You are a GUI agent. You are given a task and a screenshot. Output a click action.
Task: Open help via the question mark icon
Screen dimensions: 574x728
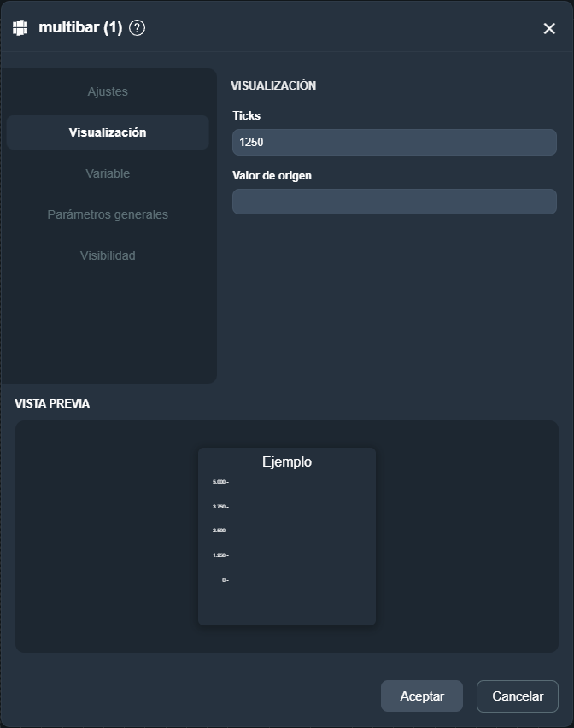tap(137, 27)
